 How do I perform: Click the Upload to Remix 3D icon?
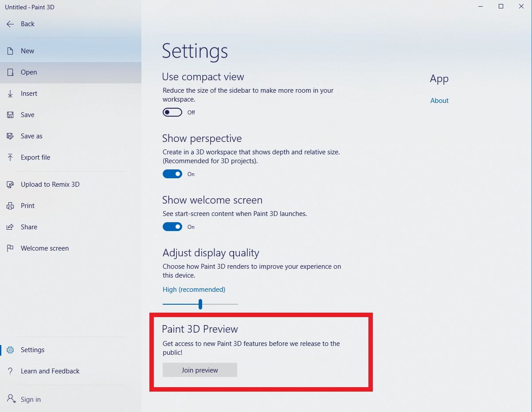coord(10,184)
